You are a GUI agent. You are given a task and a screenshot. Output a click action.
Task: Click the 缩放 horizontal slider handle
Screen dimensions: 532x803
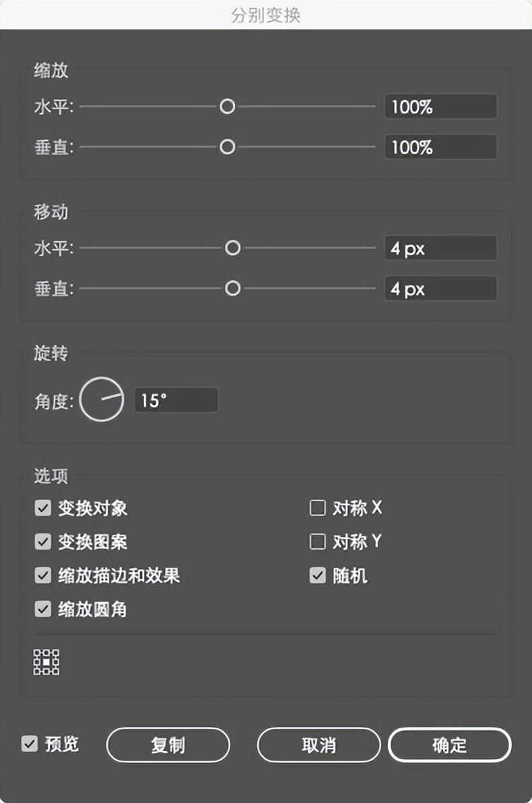pos(228,106)
